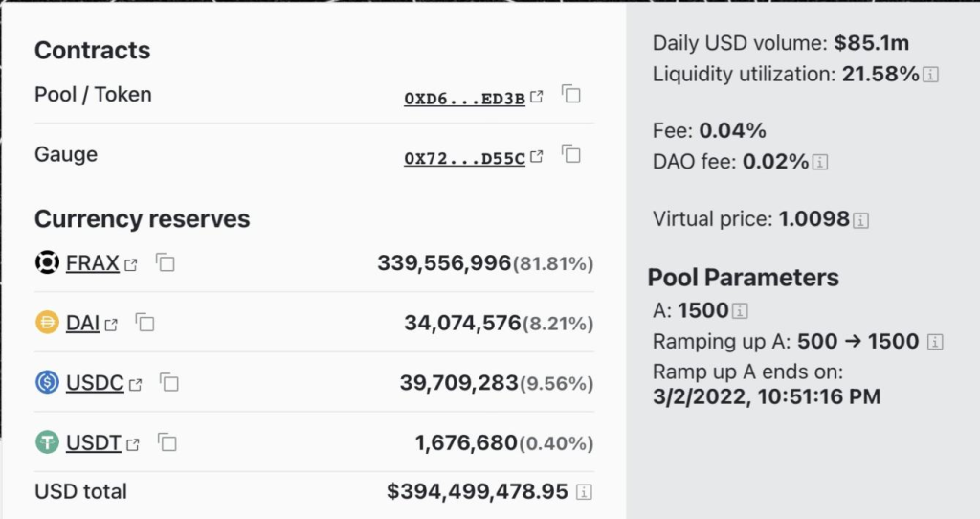Select the Virtual price value 1.0098

pyautogui.click(x=814, y=219)
